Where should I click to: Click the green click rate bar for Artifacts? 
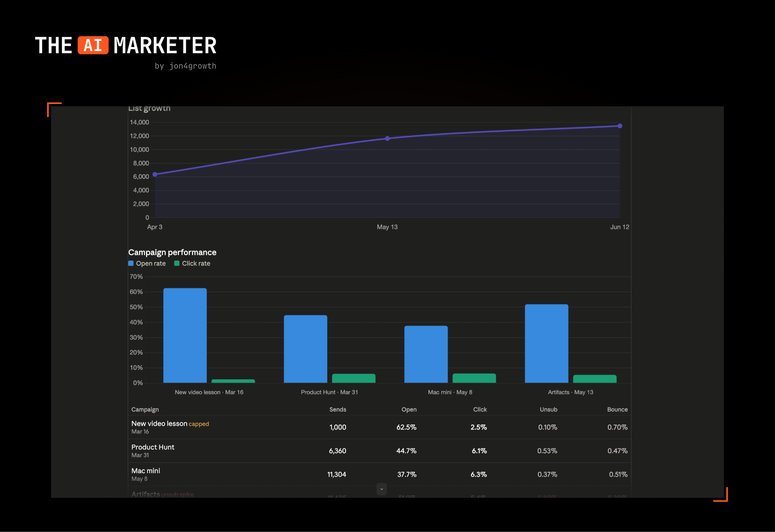click(x=595, y=379)
